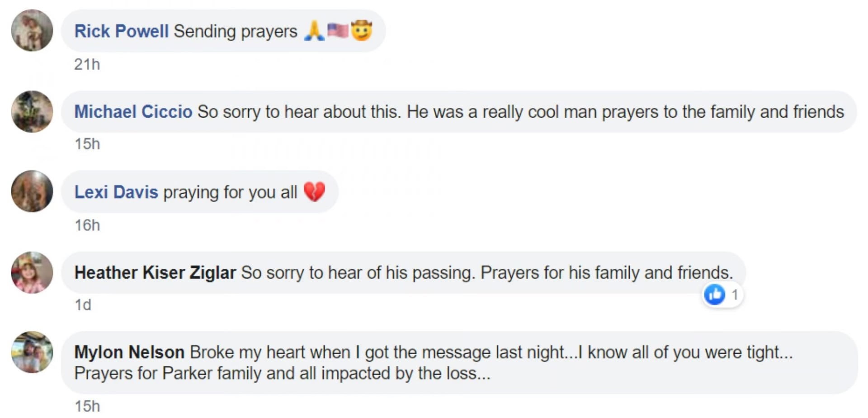Click Lexi Davis's profile picture
This screenshot has width=868, height=418.
[x=32, y=191]
